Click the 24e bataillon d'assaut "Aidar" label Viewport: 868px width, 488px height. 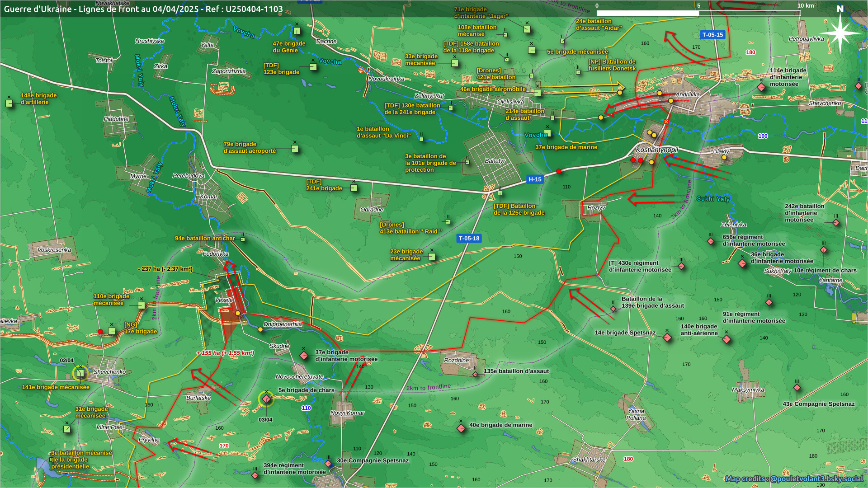point(599,24)
